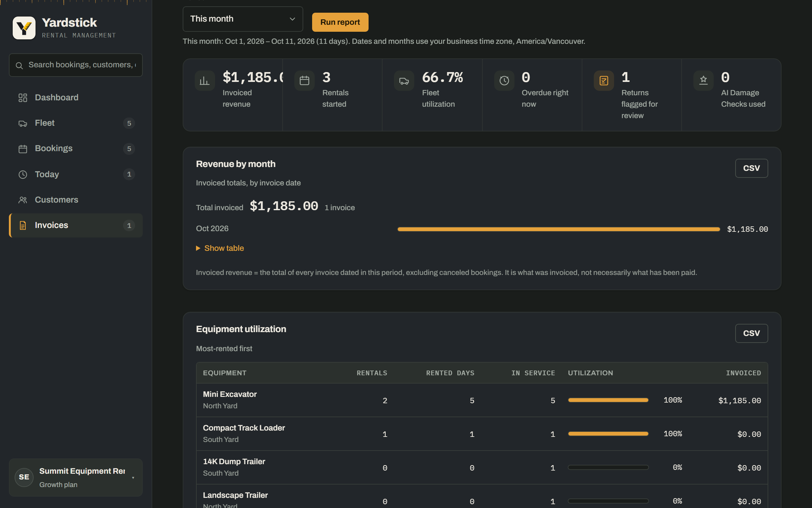Expand the Show table disclosure
The image size is (812, 508).
click(x=220, y=248)
